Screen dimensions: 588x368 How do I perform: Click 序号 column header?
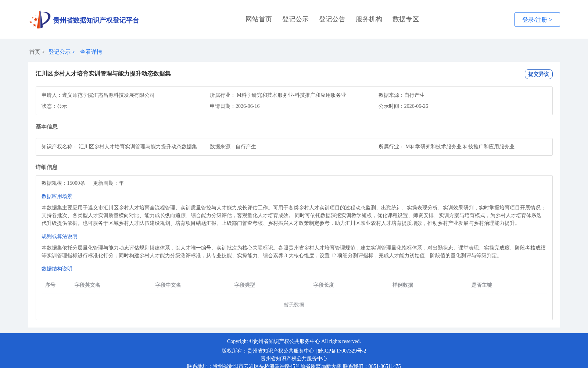coord(50,285)
